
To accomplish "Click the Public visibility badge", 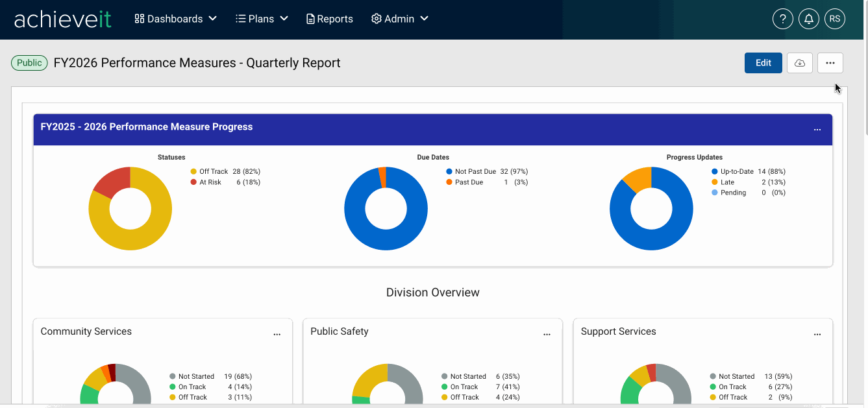I will [29, 63].
